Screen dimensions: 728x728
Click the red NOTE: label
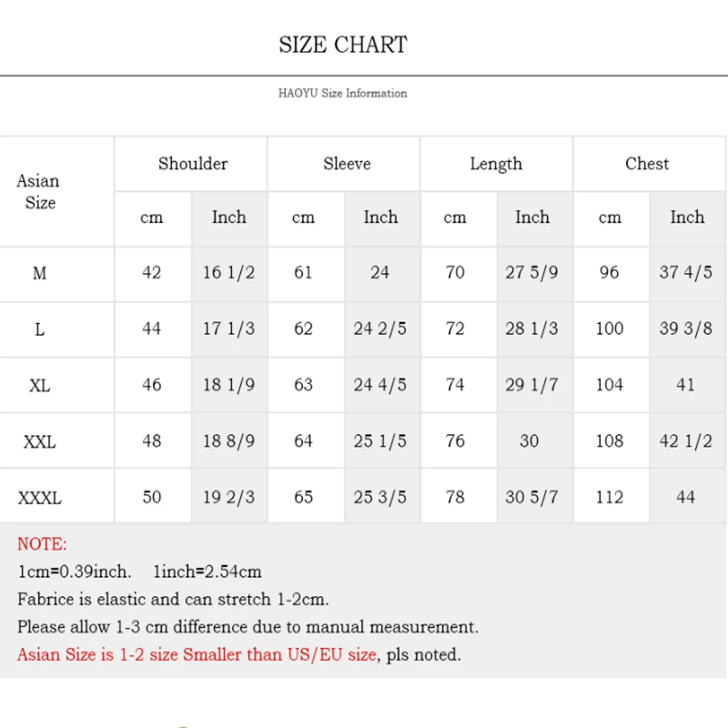point(42,544)
